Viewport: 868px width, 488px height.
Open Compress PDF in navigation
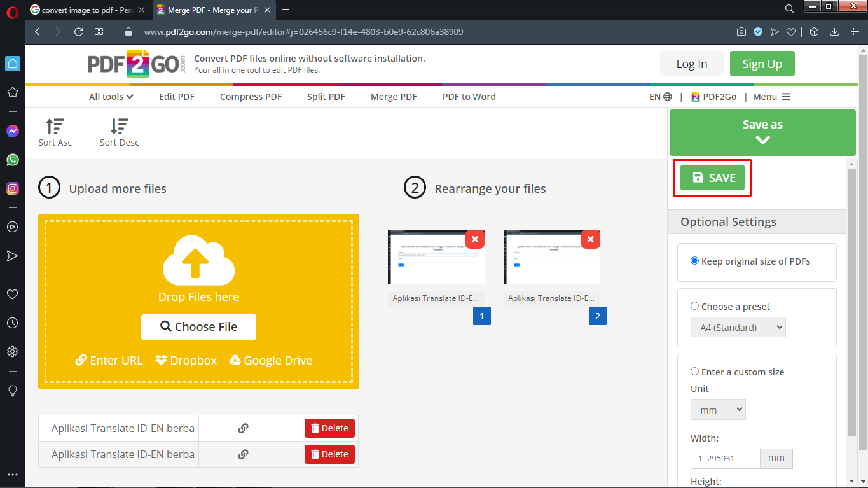point(251,97)
